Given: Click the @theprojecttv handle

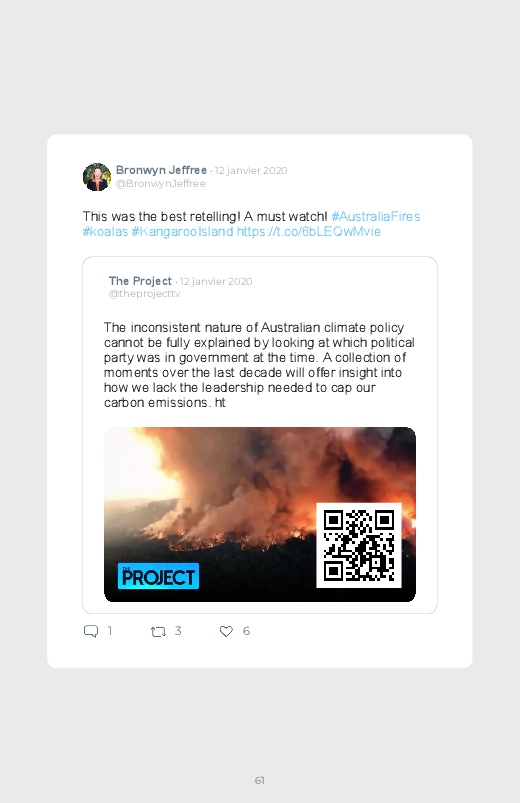Looking at the screenshot, I should pos(144,293).
